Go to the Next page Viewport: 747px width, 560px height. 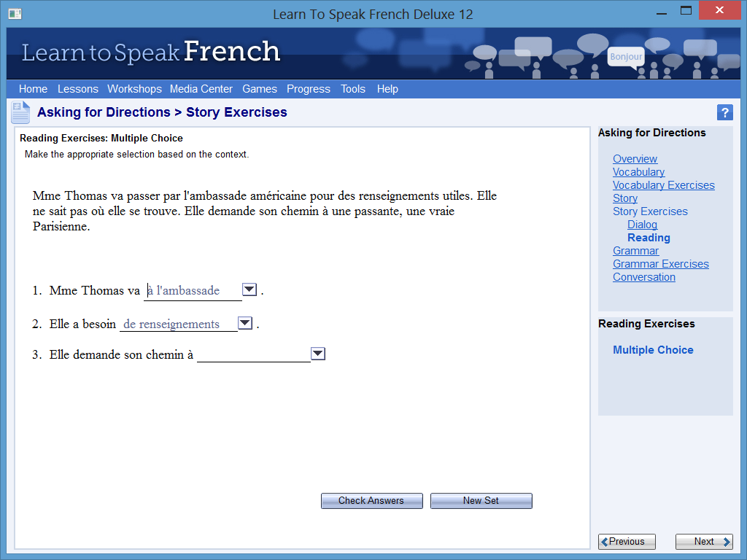(x=704, y=542)
